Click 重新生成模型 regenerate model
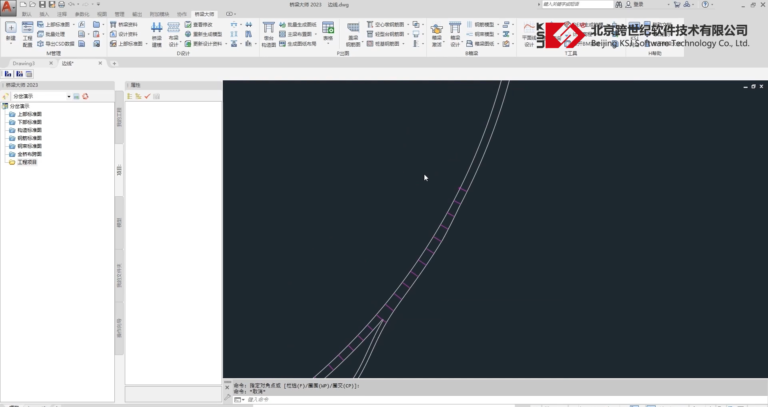The image size is (768, 407). [x=203, y=34]
